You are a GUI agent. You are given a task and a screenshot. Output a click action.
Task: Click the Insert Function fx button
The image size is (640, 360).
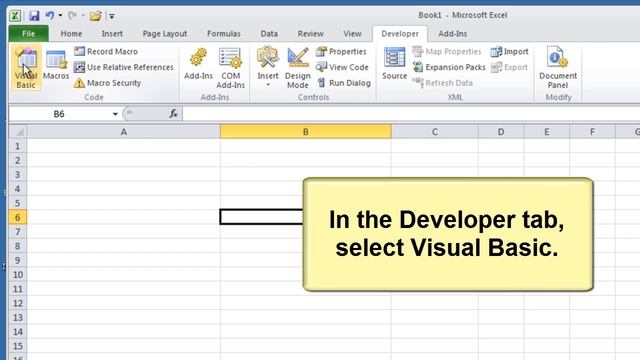173,113
